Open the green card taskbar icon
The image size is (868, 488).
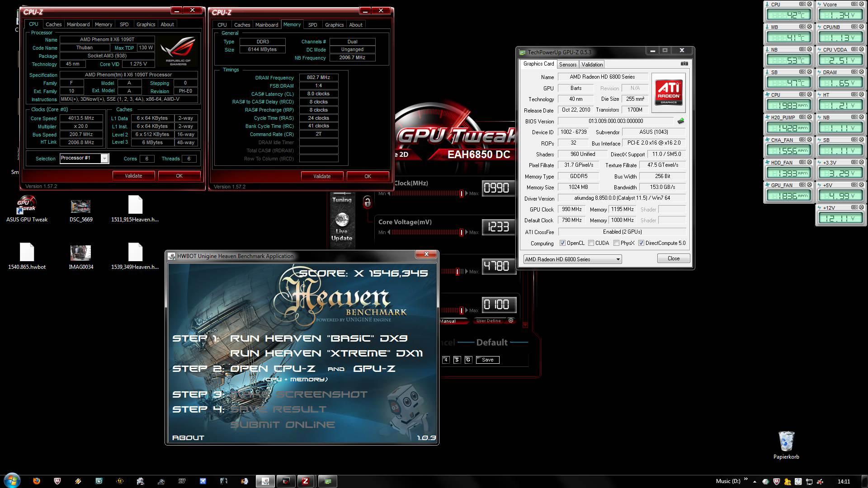click(328, 481)
